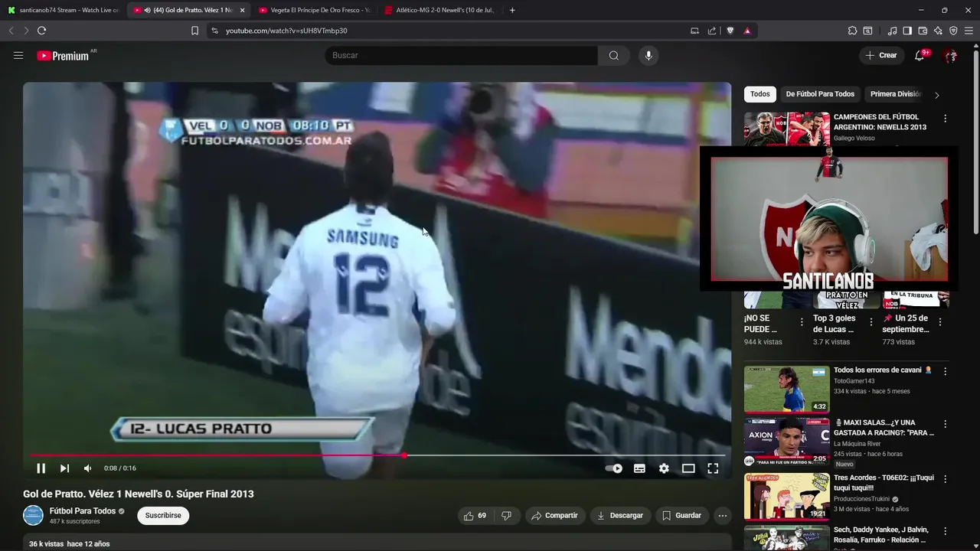Viewport: 980px width, 551px height.
Task: Go to YouTube Premium home logo
Action: [64, 56]
